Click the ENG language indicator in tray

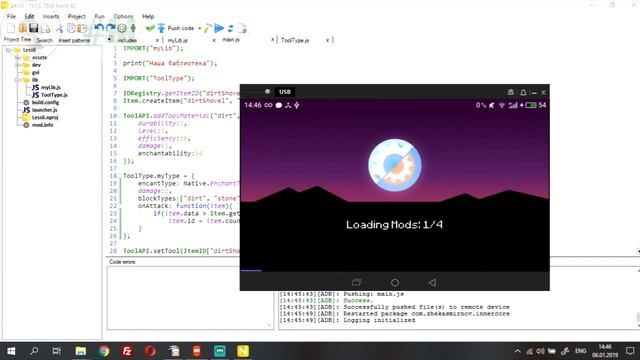pyautogui.click(x=580, y=351)
